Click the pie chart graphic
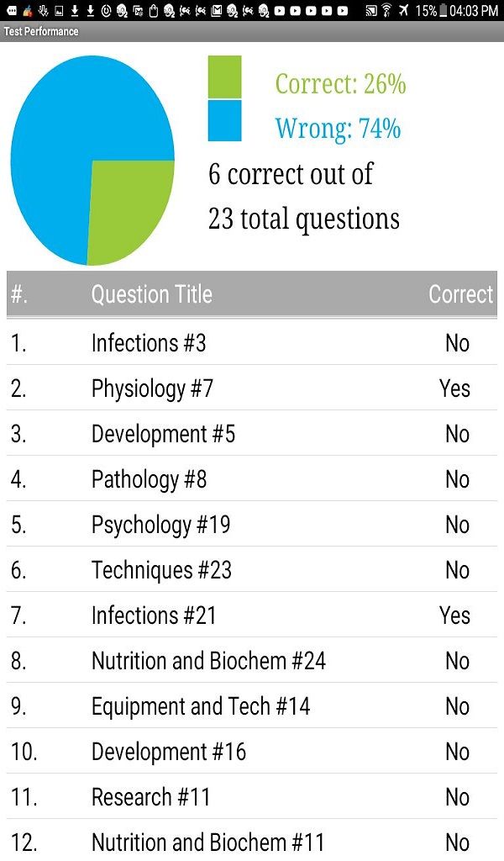This screenshot has height=861, width=504. click(x=92, y=160)
